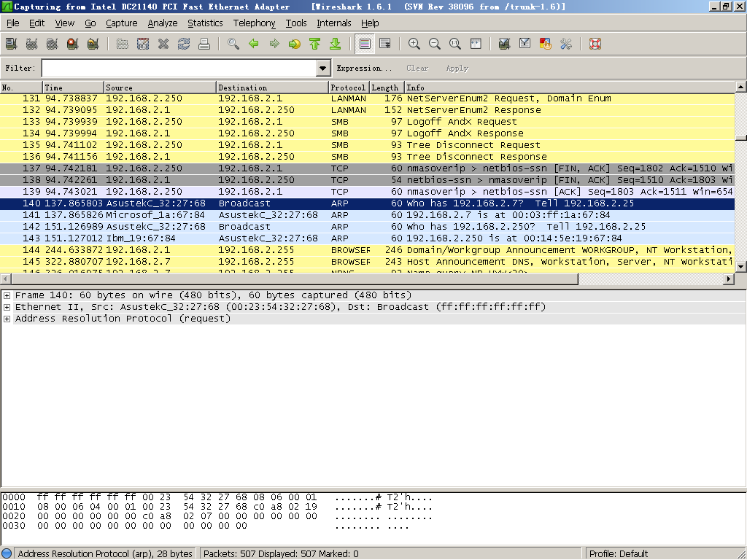The height and width of the screenshot is (560, 747).
Task: Close capture file X icon
Action: (x=163, y=44)
